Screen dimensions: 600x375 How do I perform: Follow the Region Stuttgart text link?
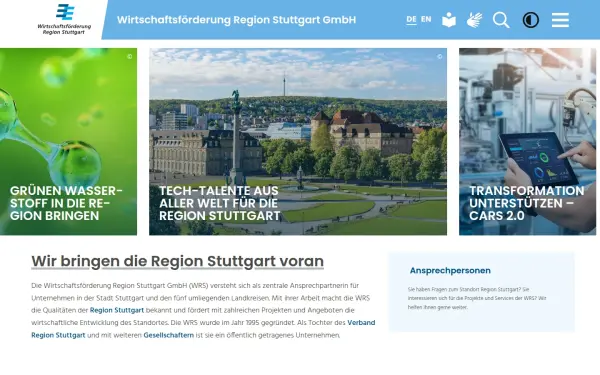click(x=117, y=310)
